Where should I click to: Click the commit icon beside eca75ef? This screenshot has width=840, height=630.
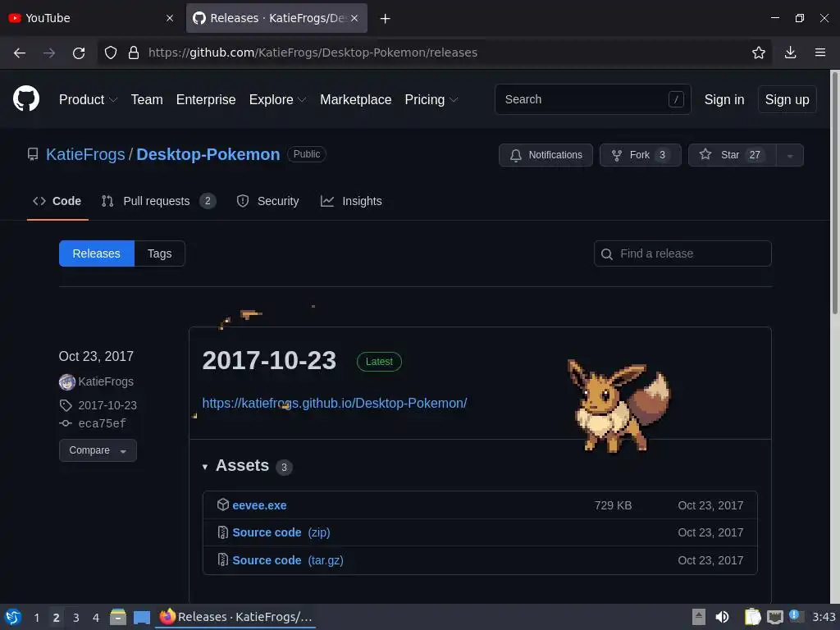66,423
